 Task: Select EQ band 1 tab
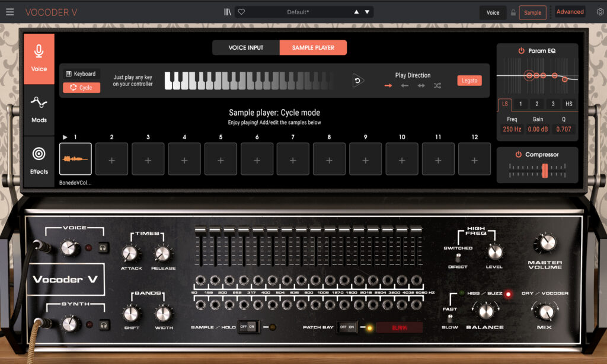point(520,104)
